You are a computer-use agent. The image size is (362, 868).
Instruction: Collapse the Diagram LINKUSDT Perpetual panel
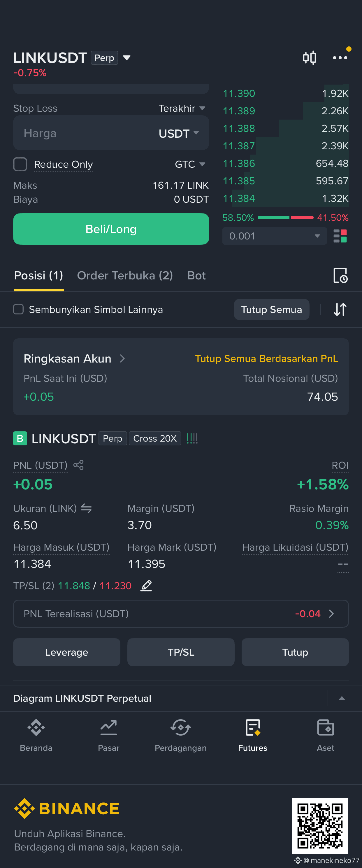342,698
